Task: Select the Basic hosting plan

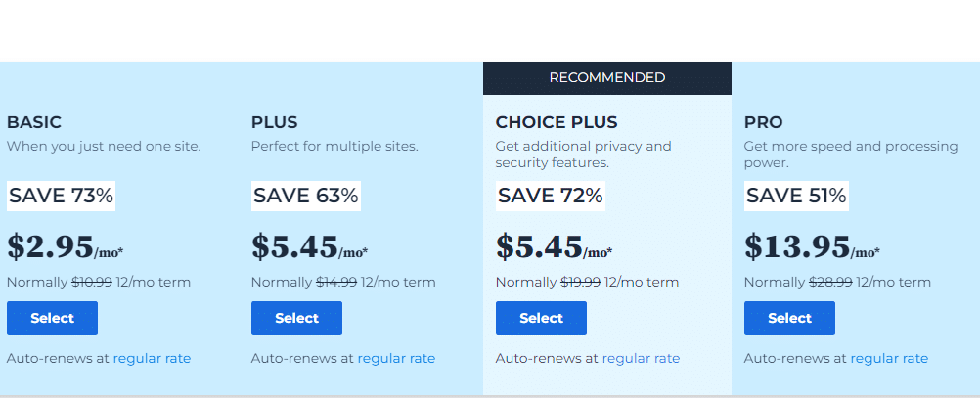Action: point(52,318)
